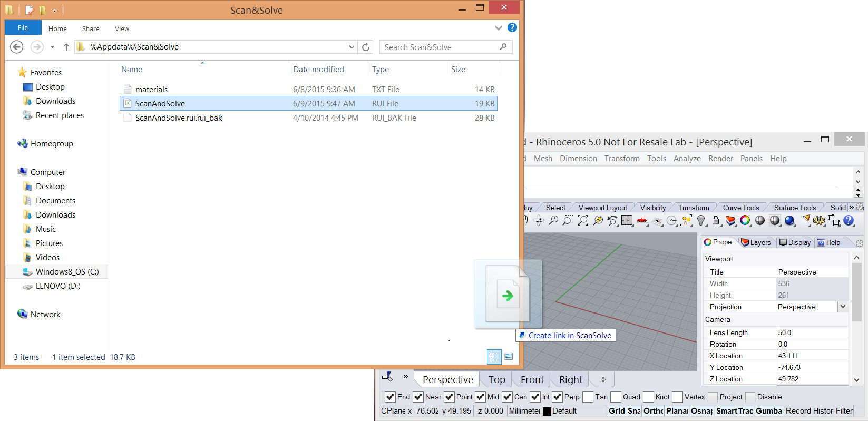Click the blue question mark Help icon in Rhino
The height and width of the screenshot is (421, 868).
[x=849, y=221]
